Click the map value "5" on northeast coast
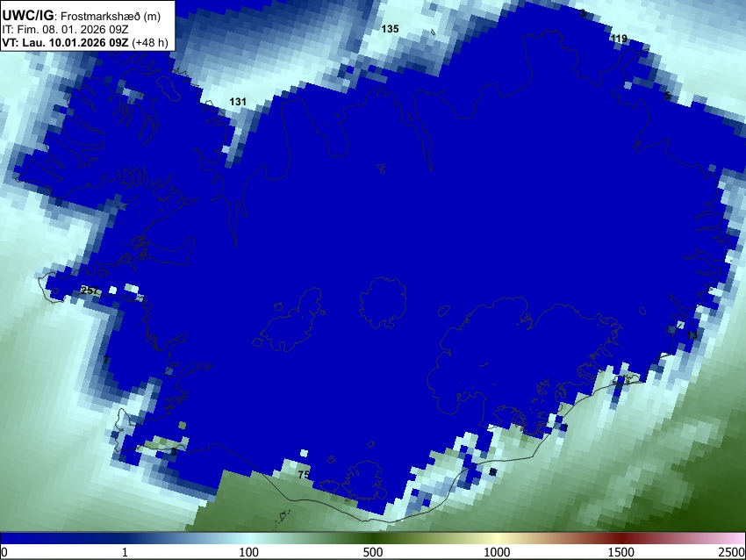Viewport: 746px width, 560px height. (x=667, y=96)
